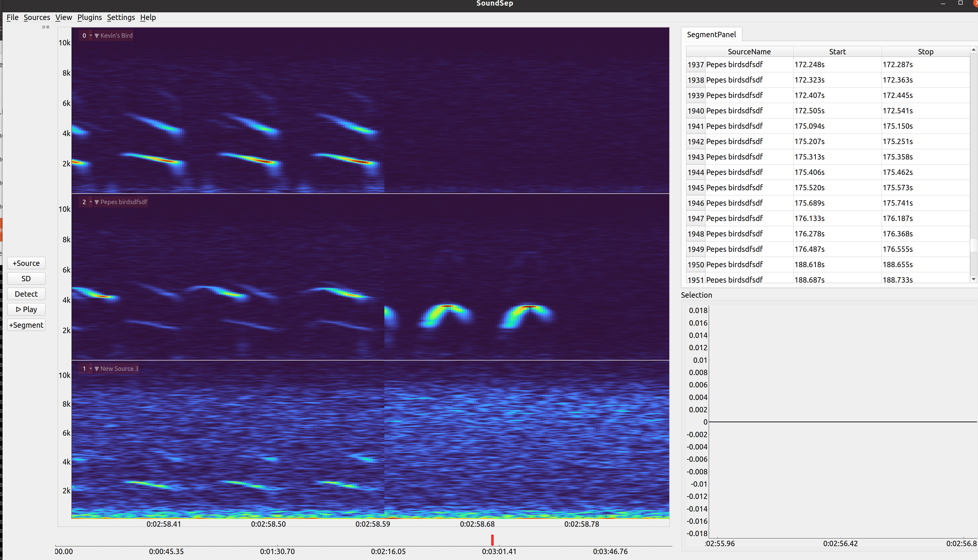Click the small panel close icon at top left
The image size is (978, 560).
click(x=48, y=27)
